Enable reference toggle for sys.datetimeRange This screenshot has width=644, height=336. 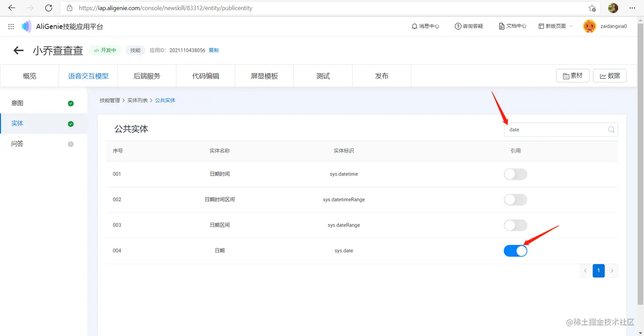(515, 200)
